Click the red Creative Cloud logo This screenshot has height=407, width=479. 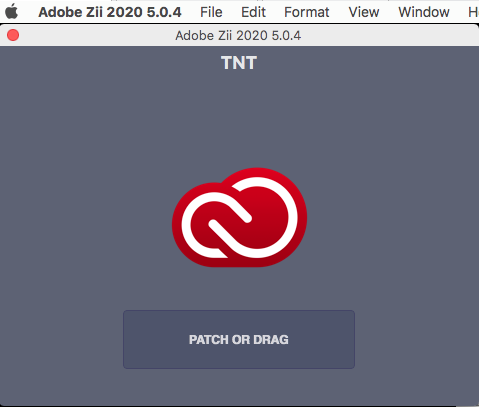tap(239, 217)
